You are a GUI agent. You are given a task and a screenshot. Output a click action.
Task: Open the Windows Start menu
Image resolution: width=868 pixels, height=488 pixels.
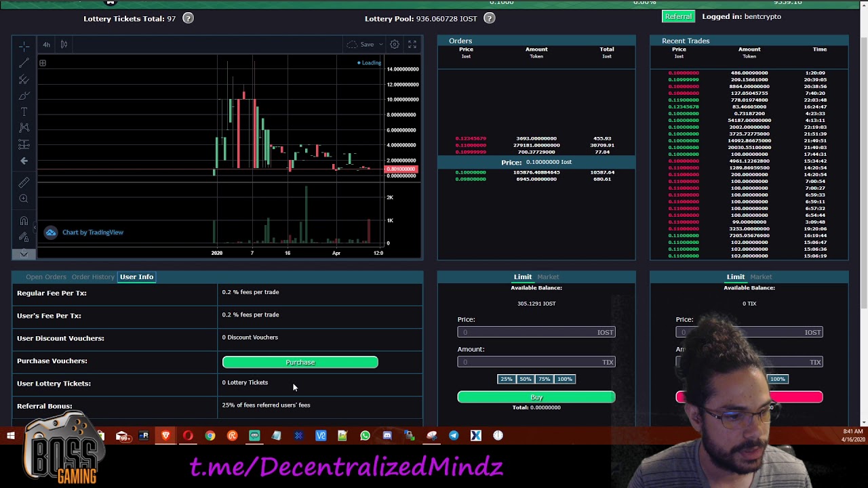click(x=11, y=436)
